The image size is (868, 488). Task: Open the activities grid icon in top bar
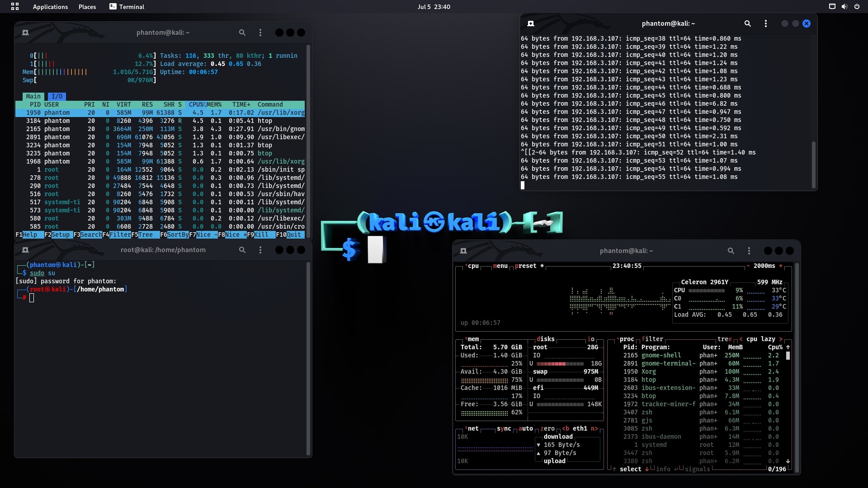coord(15,6)
